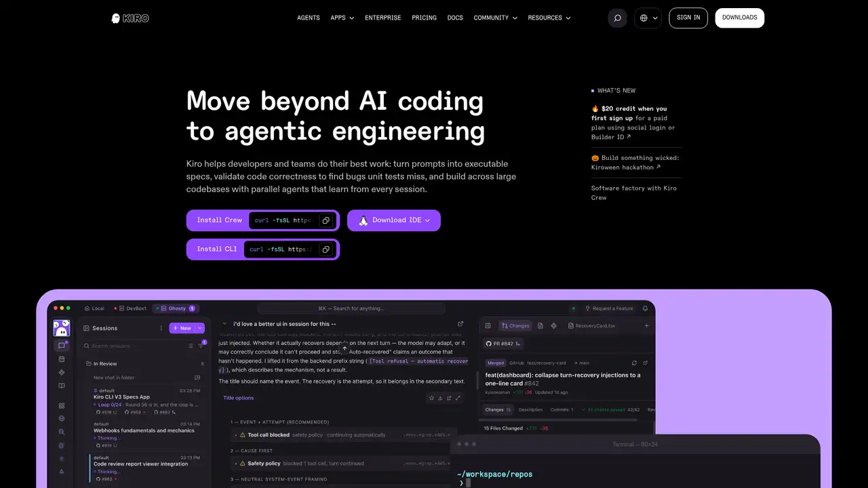The width and height of the screenshot is (868, 488).
Task: Click the DOWNLOADS button
Action: tap(740, 18)
